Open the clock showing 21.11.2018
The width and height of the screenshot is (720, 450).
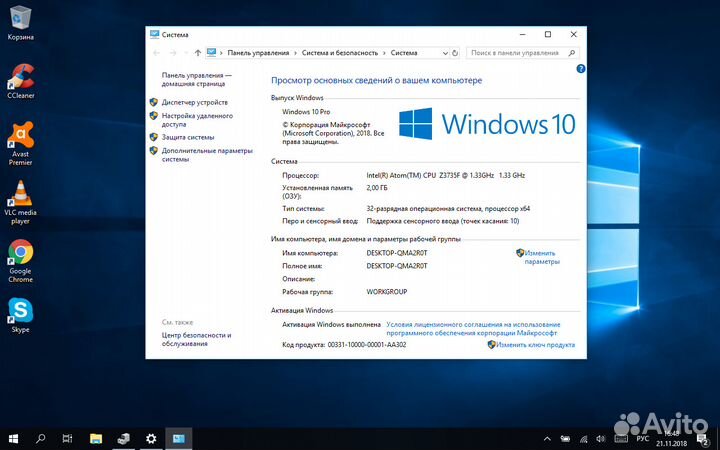(x=672, y=439)
